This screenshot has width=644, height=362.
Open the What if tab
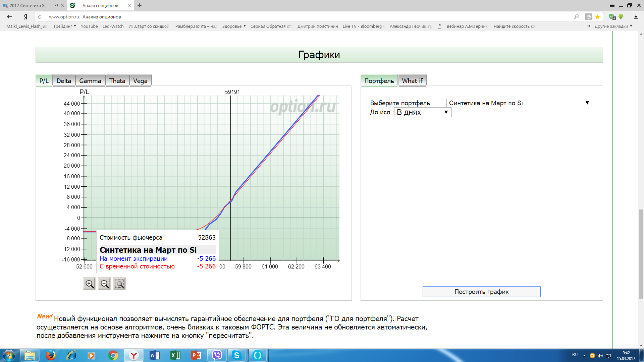412,81
